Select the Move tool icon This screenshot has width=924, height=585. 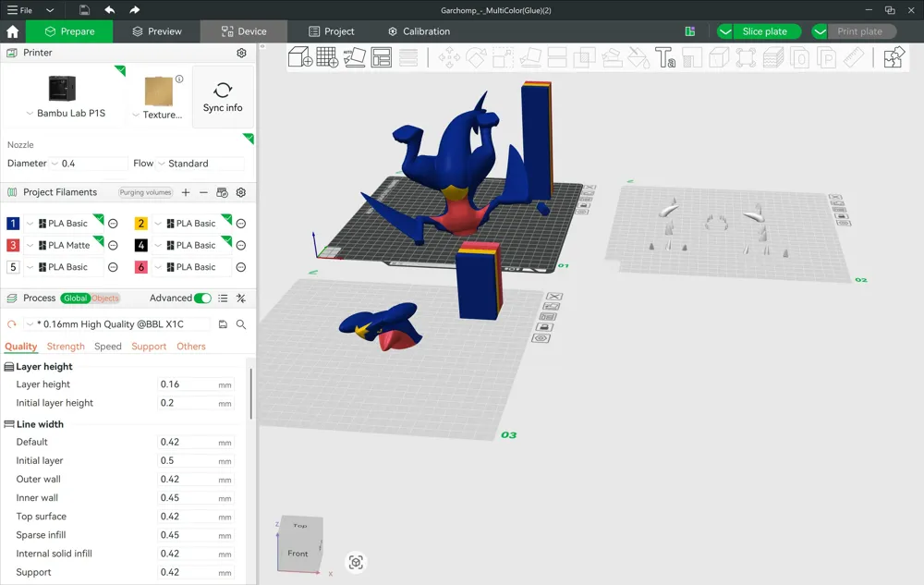coord(449,57)
